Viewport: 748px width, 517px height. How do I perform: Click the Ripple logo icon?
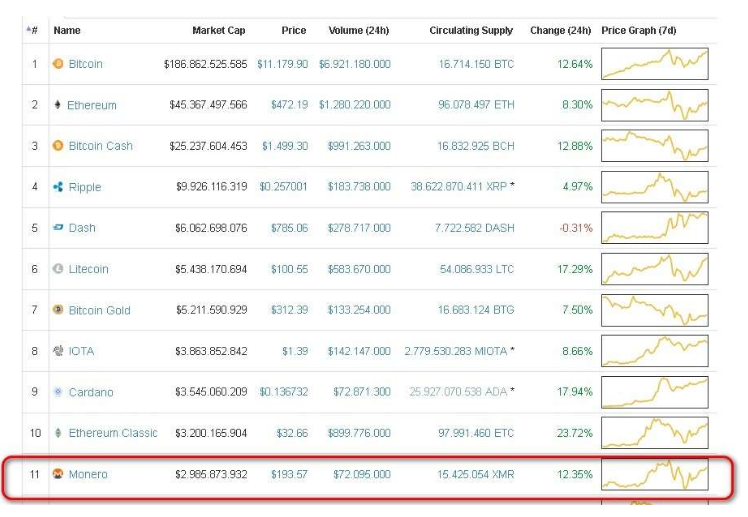tap(58, 187)
